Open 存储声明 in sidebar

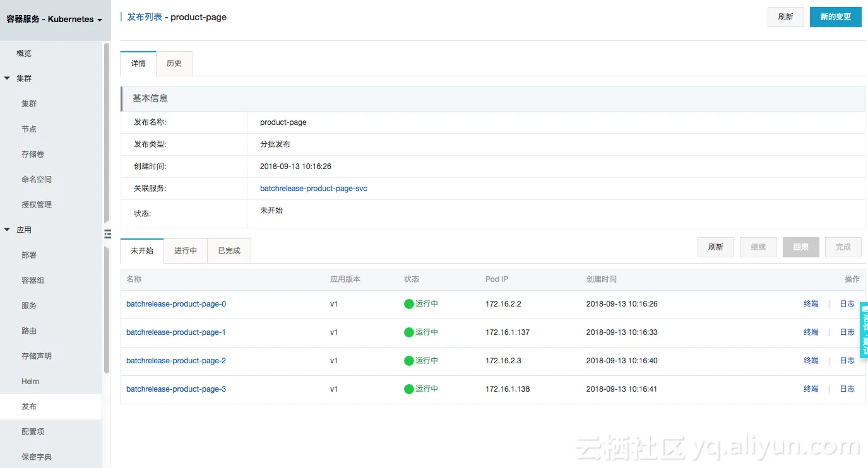37,356
